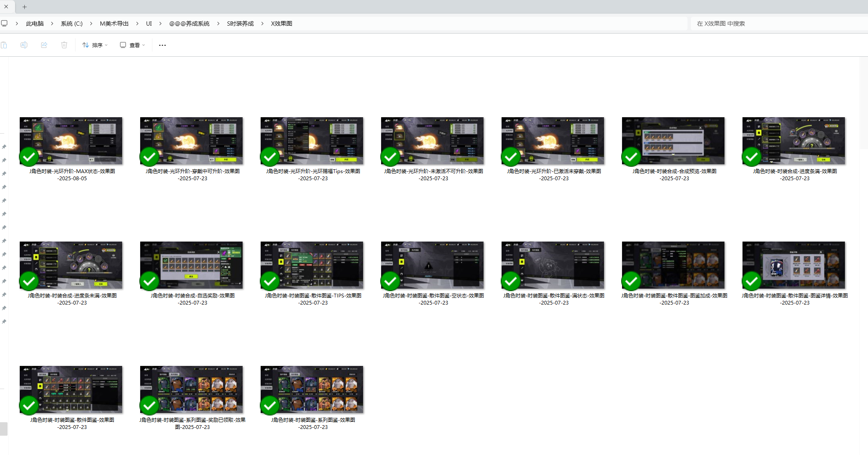Click the UI breadcrumb segment
Image resolution: width=868 pixels, height=455 pixels.
coord(149,24)
